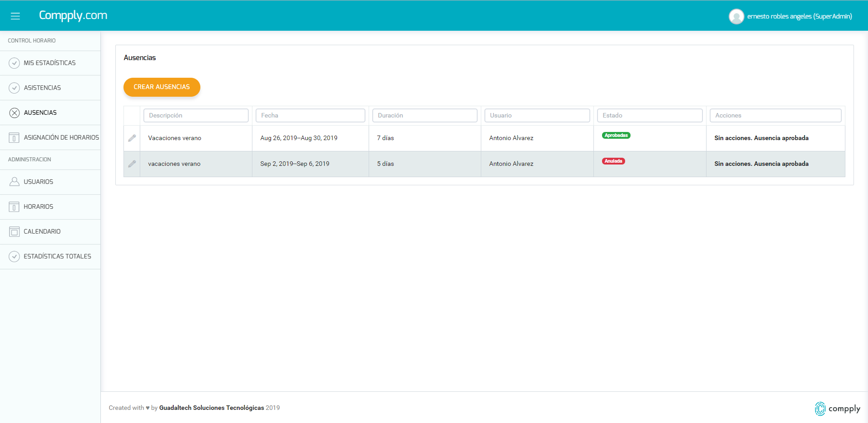Click the Ausencias X circle icon
This screenshot has width=868, height=423.
(x=14, y=113)
